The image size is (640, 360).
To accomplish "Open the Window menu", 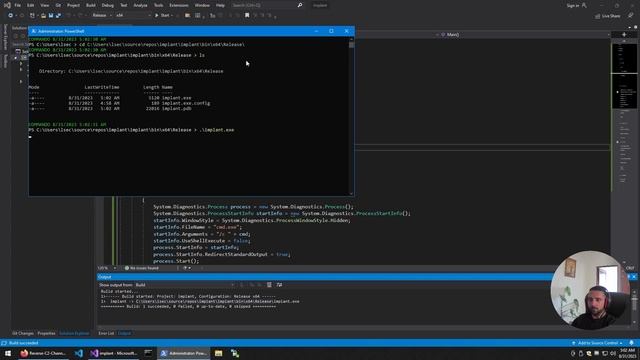I will [x=202, y=5].
